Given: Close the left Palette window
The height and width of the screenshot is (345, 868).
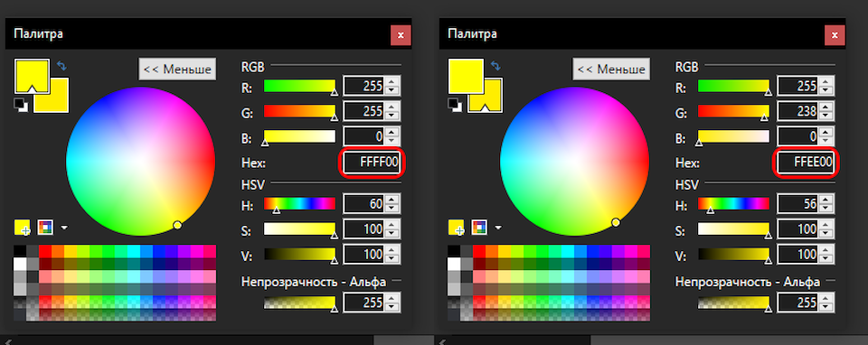Looking at the screenshot, I should coord(401,35).
